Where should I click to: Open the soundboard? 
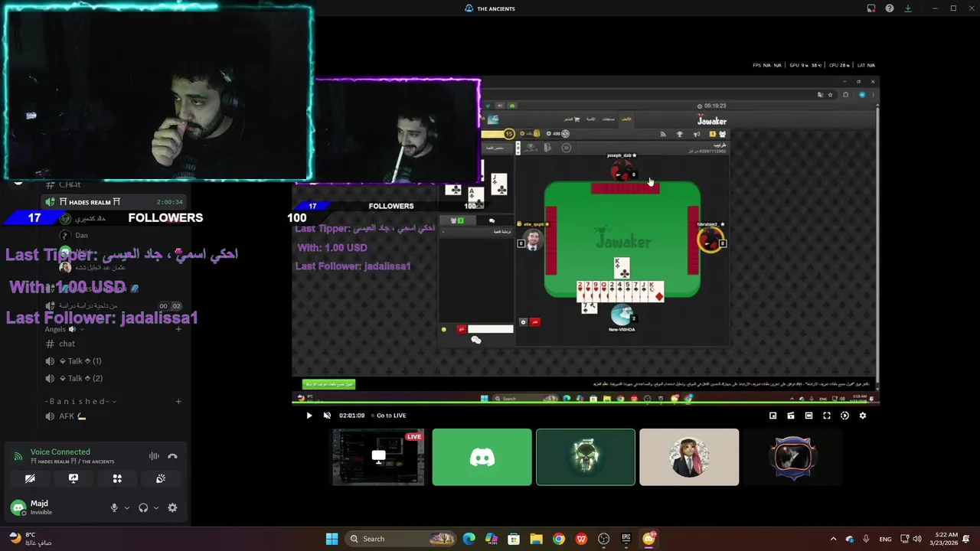tap(161, 478)
